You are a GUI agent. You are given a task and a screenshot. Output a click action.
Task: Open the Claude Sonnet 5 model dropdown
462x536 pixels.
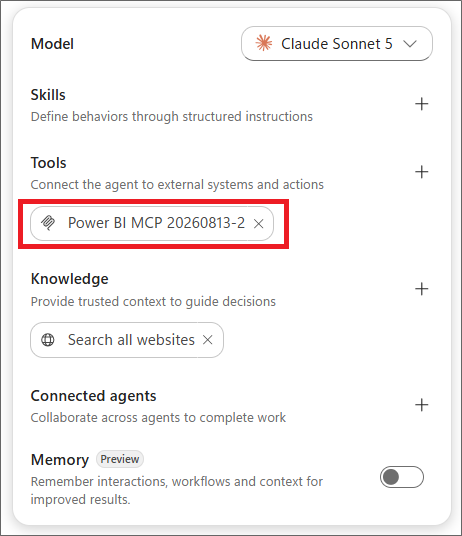tap(337, 43)
